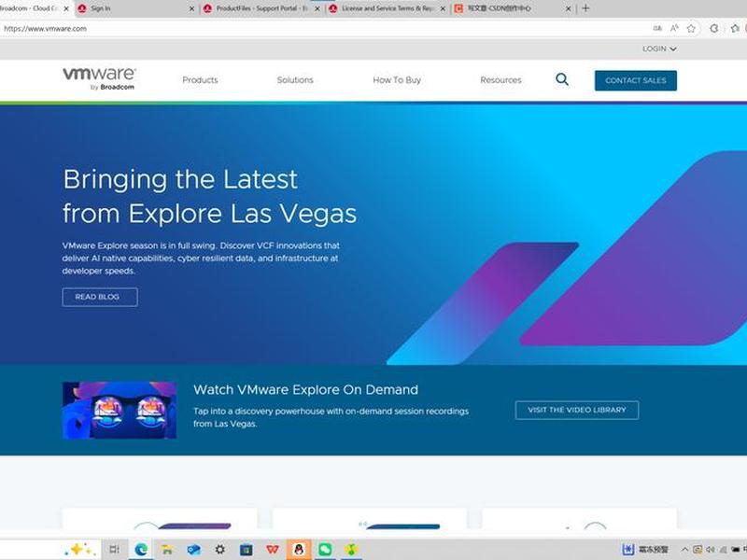Open File Explorer from the taskbar

pos(167,550)
